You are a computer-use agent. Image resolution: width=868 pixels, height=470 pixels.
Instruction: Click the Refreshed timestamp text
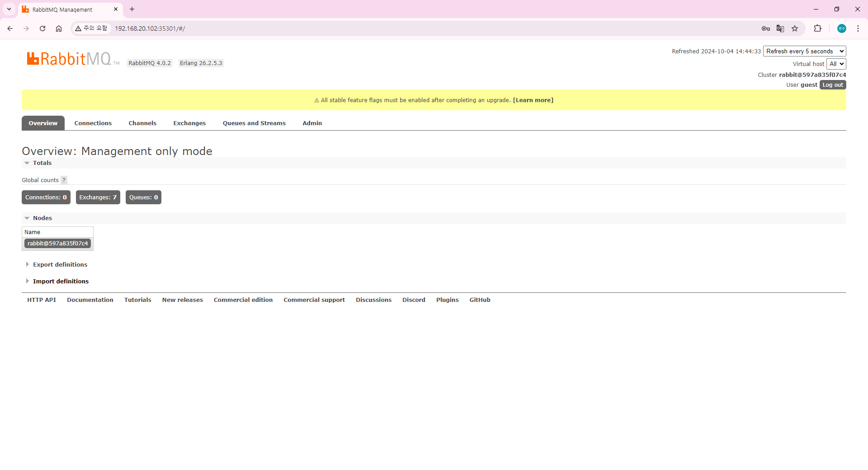click(x=716, y=51)
